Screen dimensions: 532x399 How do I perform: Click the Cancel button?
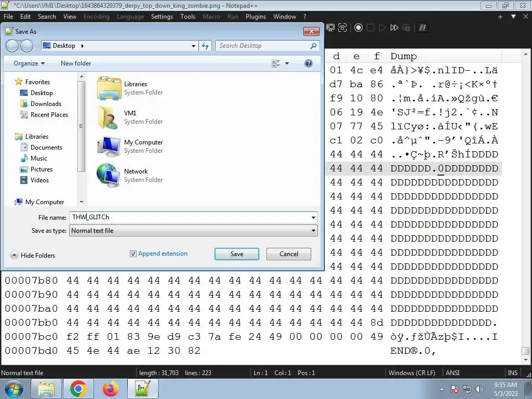tap(289, 254)
